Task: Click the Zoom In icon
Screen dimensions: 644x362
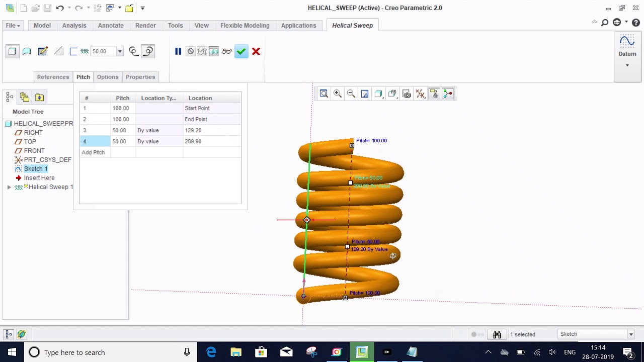Action: pos(338,94)
